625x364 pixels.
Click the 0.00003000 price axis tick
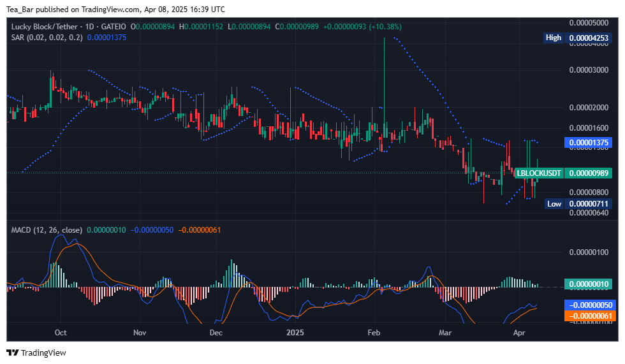coord(589,70)
